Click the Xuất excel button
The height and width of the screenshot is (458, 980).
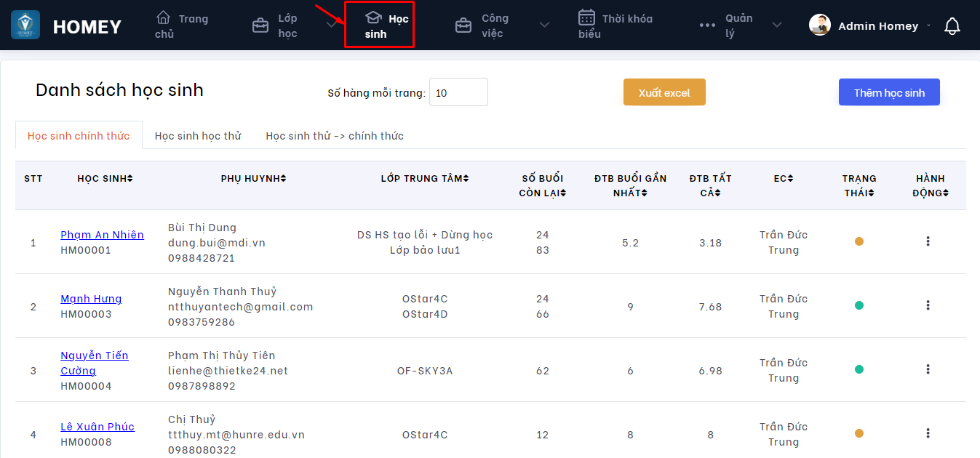[664, 92]
